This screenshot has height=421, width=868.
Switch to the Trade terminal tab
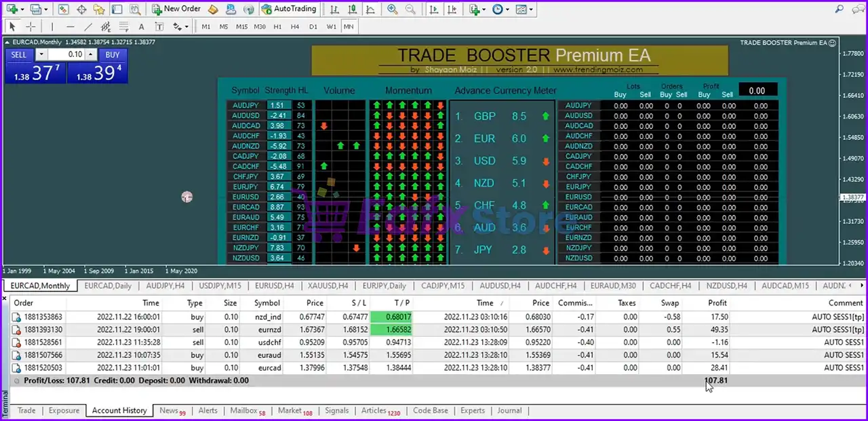click(x=26, y=411)
